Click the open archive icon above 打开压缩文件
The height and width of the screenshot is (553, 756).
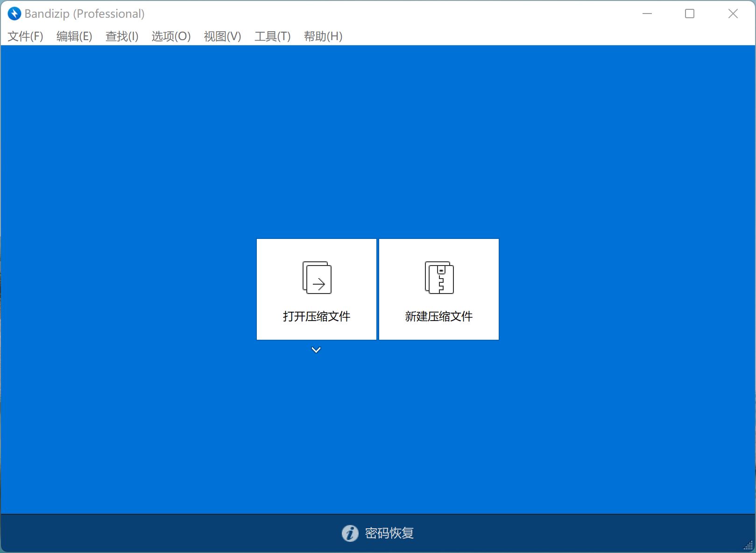[x=317, y=278]
